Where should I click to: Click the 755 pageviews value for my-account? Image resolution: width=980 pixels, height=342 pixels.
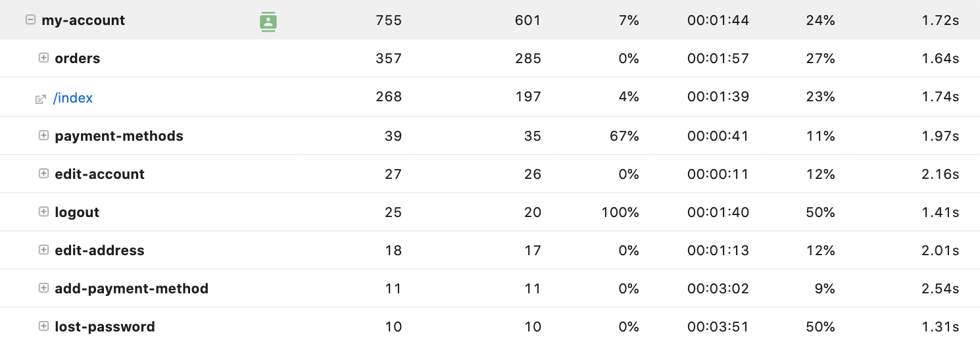[388, 20]
